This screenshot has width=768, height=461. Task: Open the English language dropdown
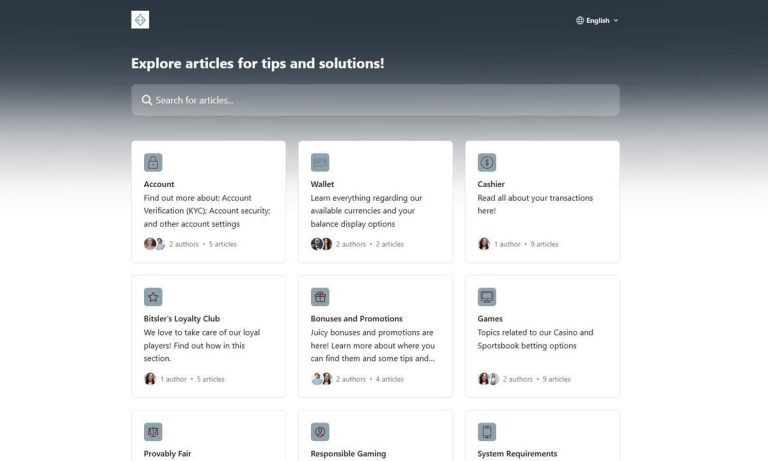click(597, 20)
